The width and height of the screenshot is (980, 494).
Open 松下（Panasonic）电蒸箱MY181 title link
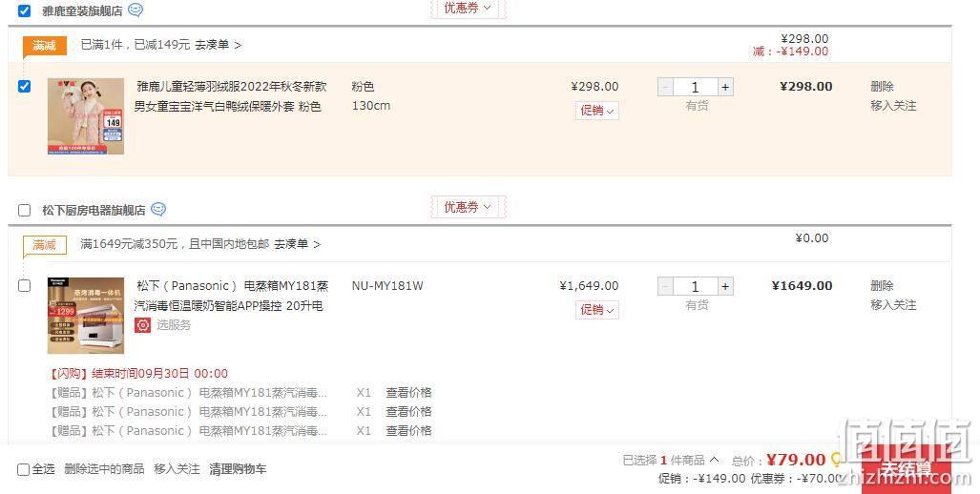pos(231,296)
